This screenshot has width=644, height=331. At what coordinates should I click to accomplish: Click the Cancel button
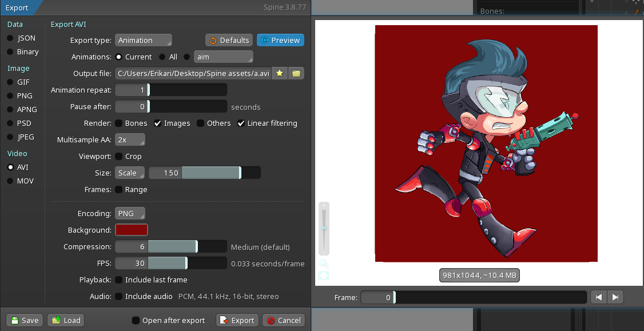click(x=284, y=320)
